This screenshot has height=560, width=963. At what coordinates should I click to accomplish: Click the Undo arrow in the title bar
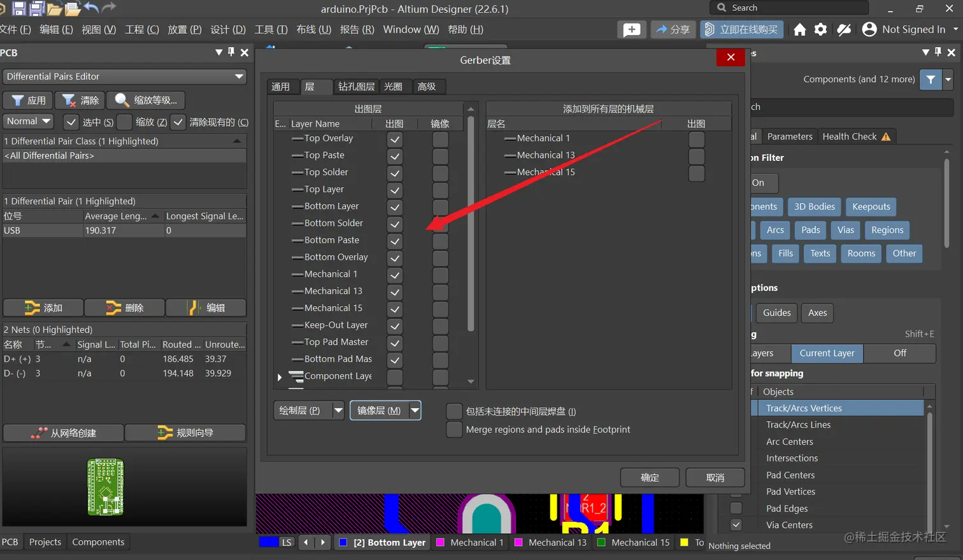pos(90,8)
